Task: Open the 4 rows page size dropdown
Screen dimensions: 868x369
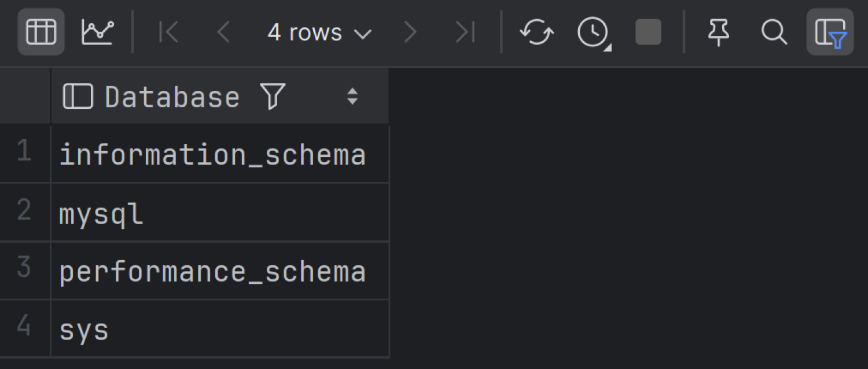Action: (x=319, y=32)
